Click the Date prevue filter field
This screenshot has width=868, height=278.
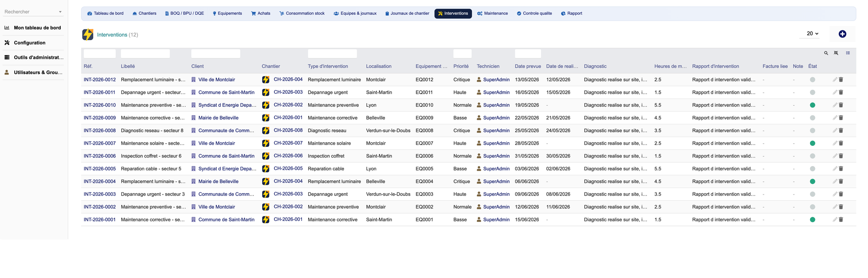point(528,54)
